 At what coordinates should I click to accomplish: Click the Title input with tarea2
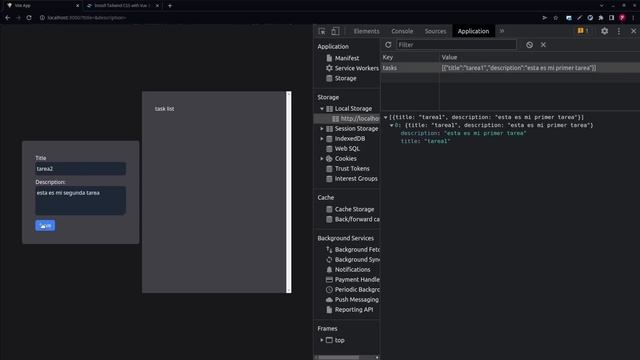(80, 169)
